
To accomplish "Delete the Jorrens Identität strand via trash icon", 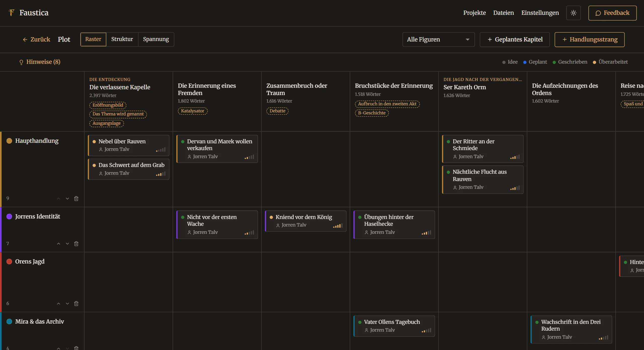I will click(x=76, y=244).
